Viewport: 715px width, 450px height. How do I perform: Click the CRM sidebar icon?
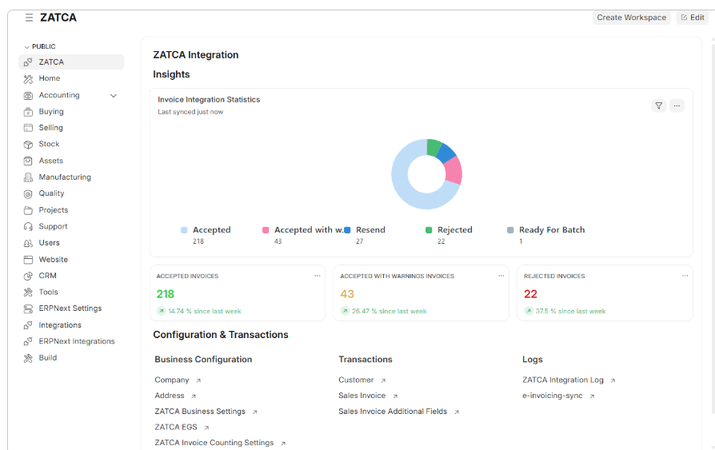pyautogui.click(x=28, y=276)
